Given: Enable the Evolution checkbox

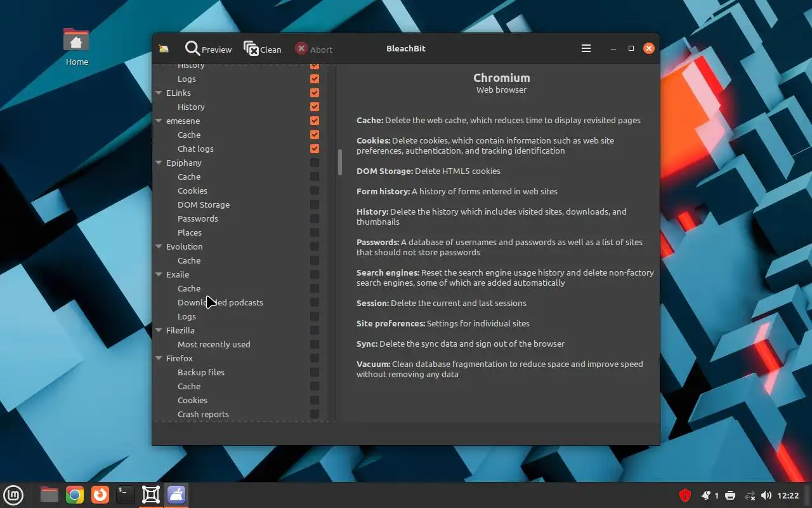Looking at the screenshot, I should pyautogui.click(x=315, y=246).
